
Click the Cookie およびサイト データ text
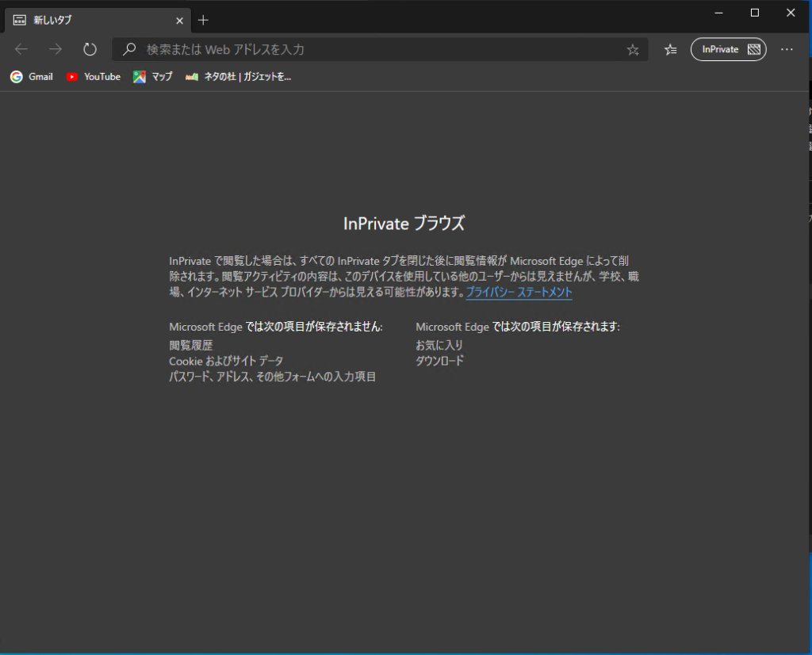tap(226, 361)
